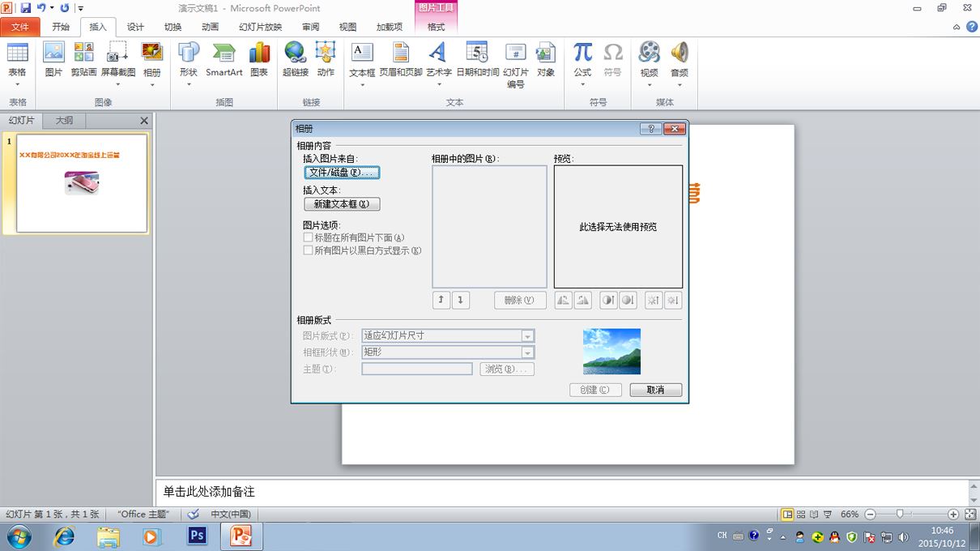Image resolution: width=980 pixels, height=551 pixels.
Task: Click the 图片 insert picture icon
Action: pyautogui.click(x=53, y=53)
